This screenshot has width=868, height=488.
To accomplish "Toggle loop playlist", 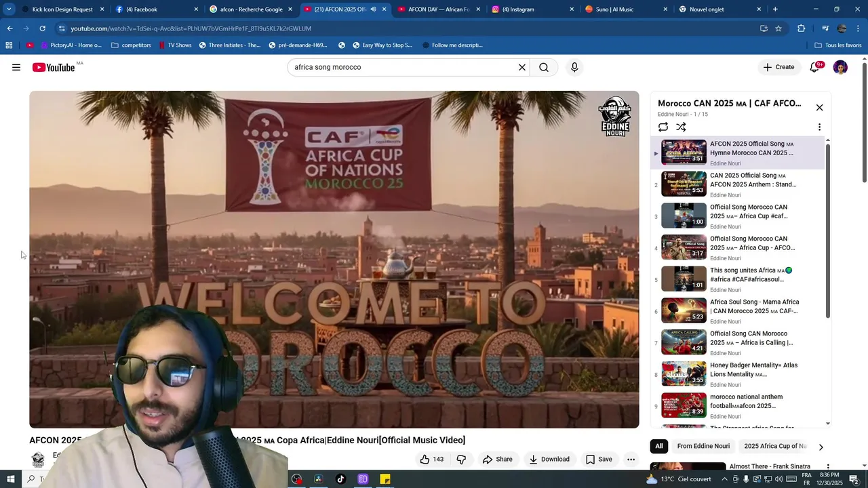I will pos(663,127).
